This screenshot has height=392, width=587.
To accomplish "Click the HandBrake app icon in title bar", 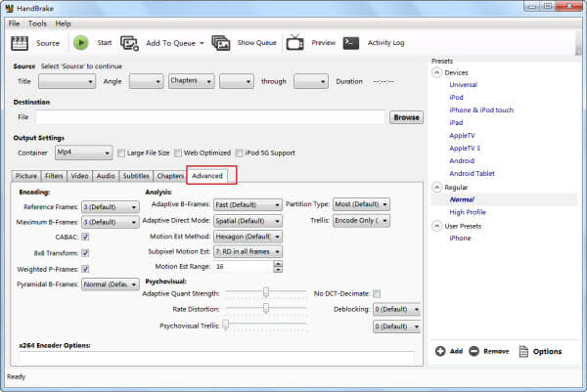I will pos(10,8).
